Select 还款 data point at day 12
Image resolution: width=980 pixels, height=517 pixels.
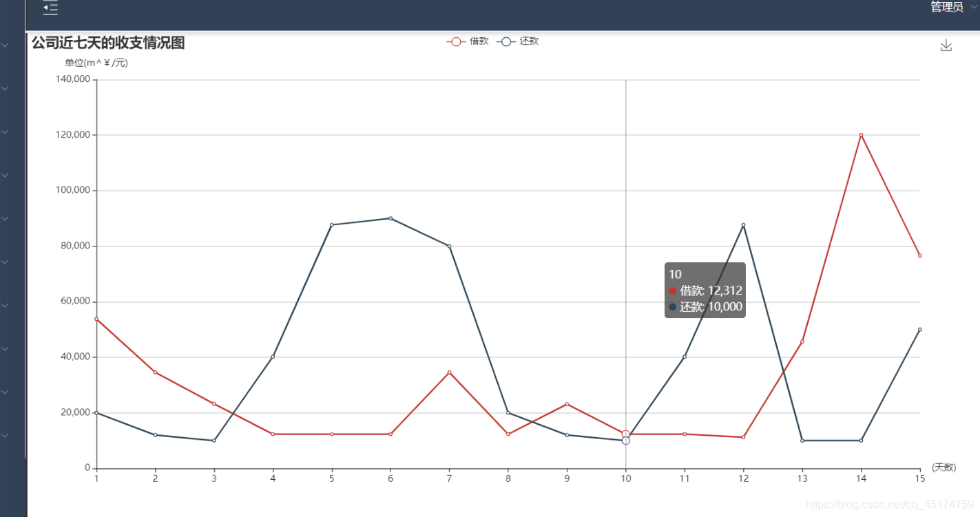(x=743, y=224)
